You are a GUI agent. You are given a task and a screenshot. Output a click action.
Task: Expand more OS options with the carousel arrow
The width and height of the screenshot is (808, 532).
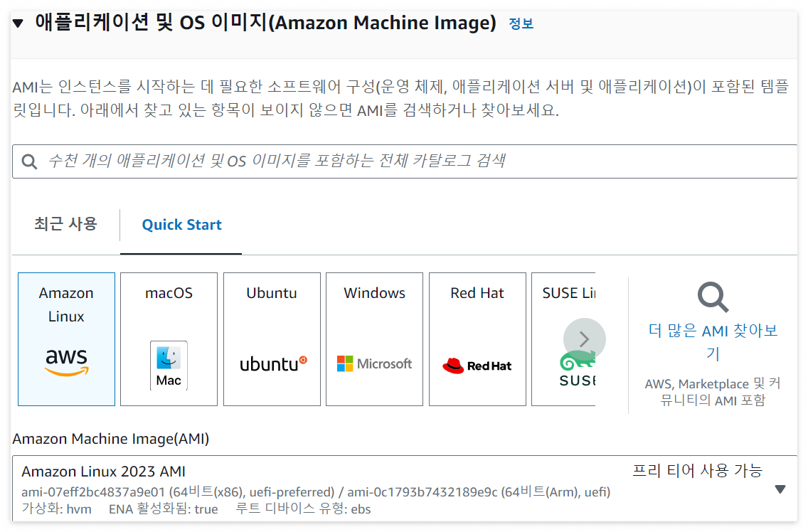[584, 339]
